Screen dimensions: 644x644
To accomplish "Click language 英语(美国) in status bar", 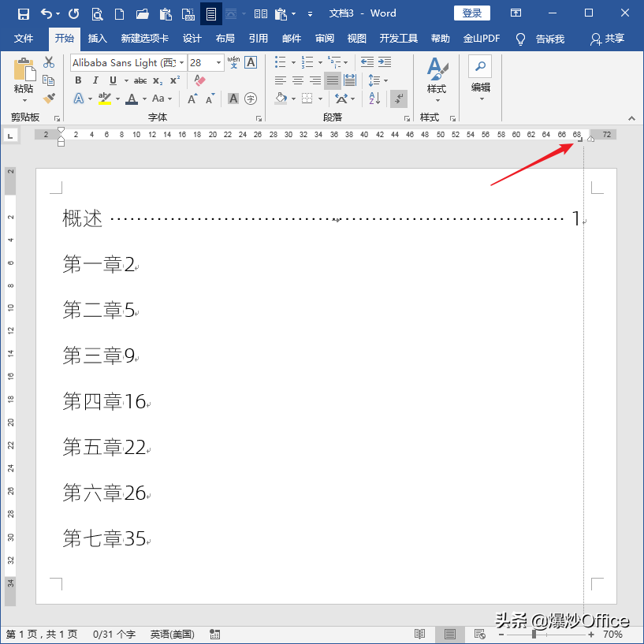I will click(172, 634).
